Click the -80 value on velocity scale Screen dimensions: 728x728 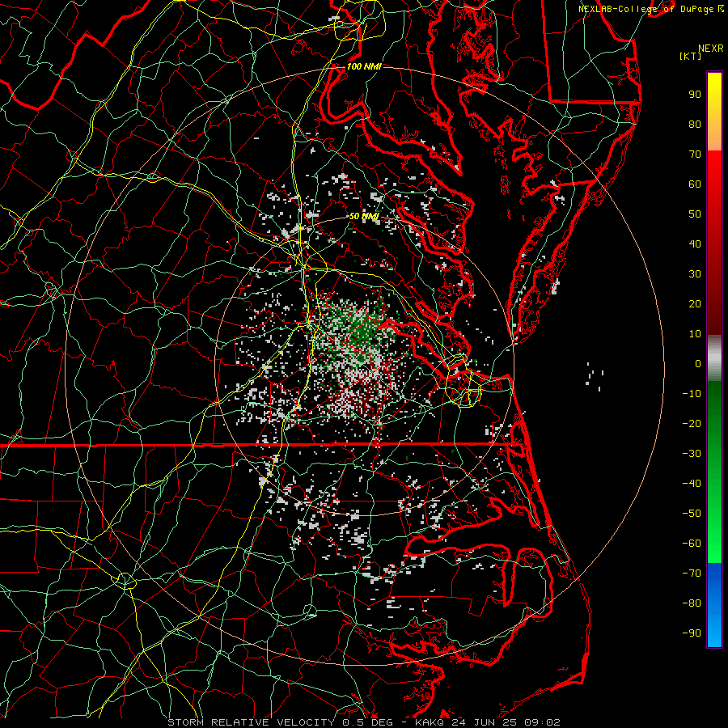[x=692, y=603]
